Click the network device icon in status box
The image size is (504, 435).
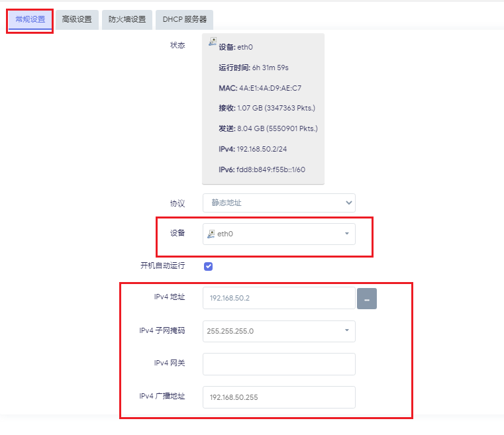point(213,42)
